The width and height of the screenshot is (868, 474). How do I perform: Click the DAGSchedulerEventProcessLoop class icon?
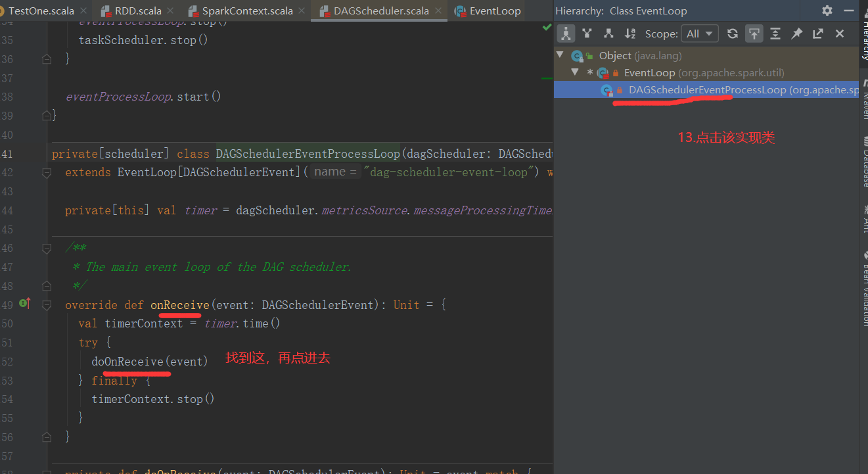607,90
